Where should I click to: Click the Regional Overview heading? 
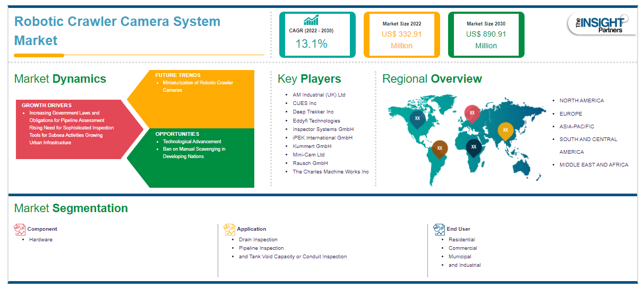click(432, 79)
